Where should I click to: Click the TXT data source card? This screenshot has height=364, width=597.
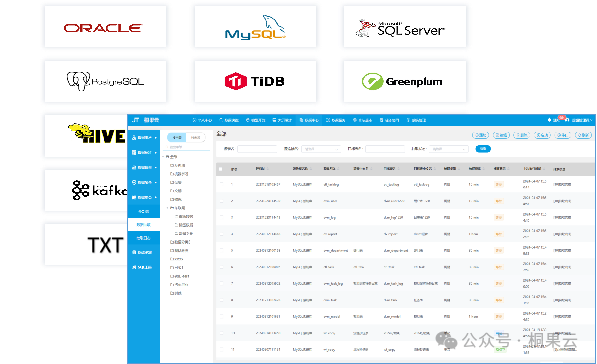pos(86,244)
